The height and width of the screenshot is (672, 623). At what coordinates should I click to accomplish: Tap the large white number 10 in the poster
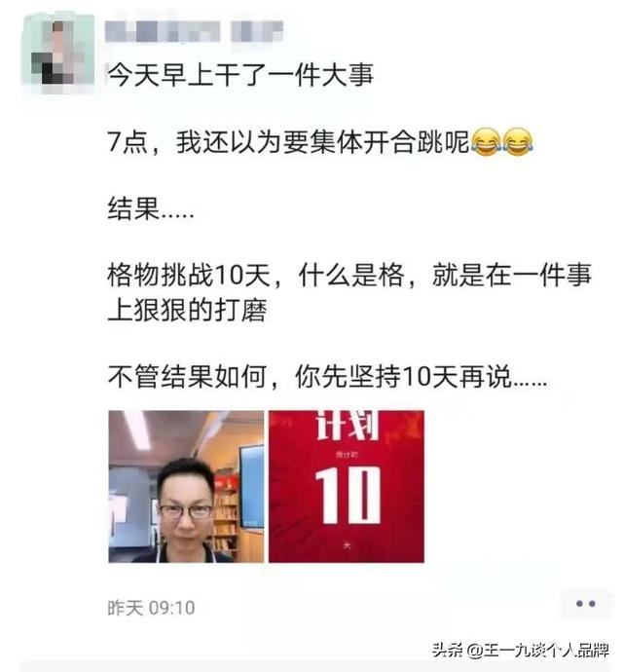[348, 495]
